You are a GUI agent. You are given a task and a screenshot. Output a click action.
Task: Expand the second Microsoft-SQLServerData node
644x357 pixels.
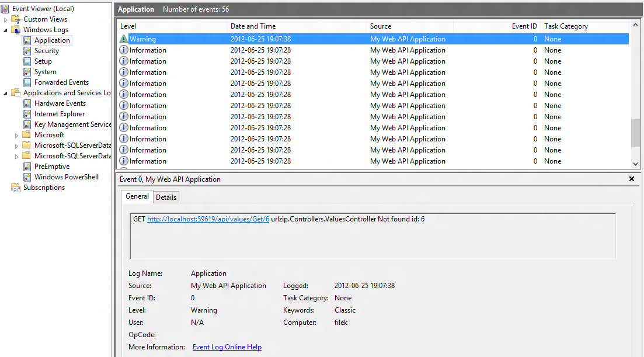click(x=16, y=157)
